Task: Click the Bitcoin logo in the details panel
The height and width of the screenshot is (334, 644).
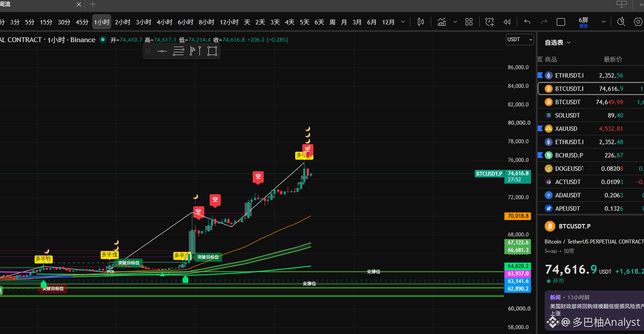Action: pos(550,227)
